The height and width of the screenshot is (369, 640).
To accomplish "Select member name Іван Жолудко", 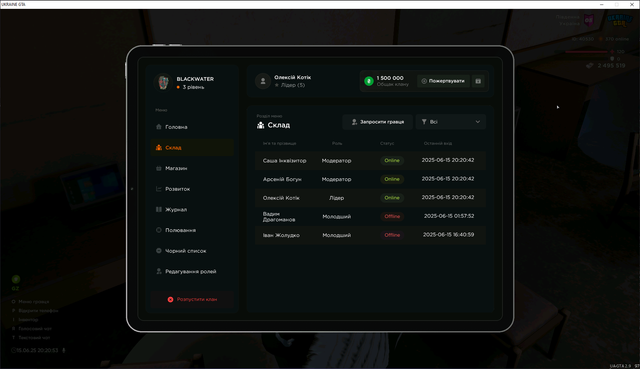I will pos(281,235).
